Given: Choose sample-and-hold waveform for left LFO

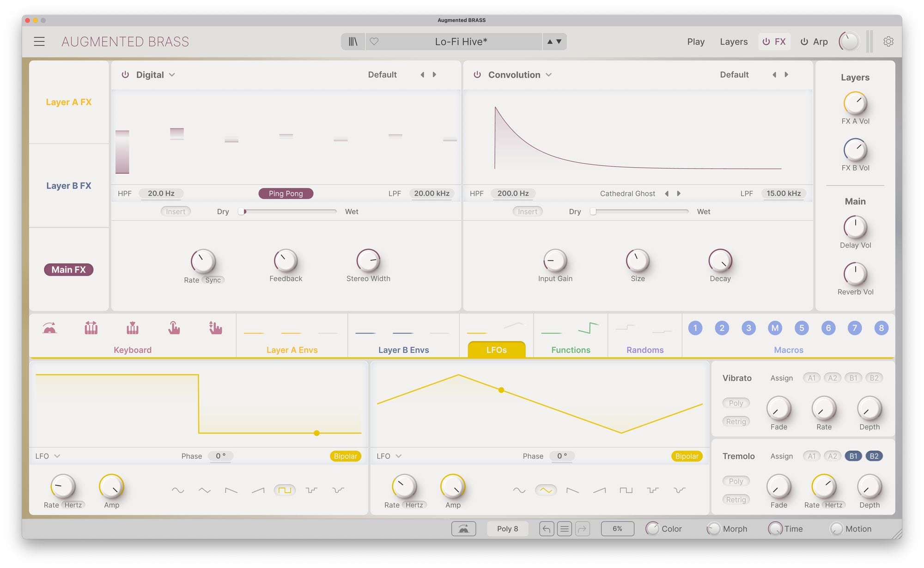Looking at the screenshot, I should coord(311,490).
